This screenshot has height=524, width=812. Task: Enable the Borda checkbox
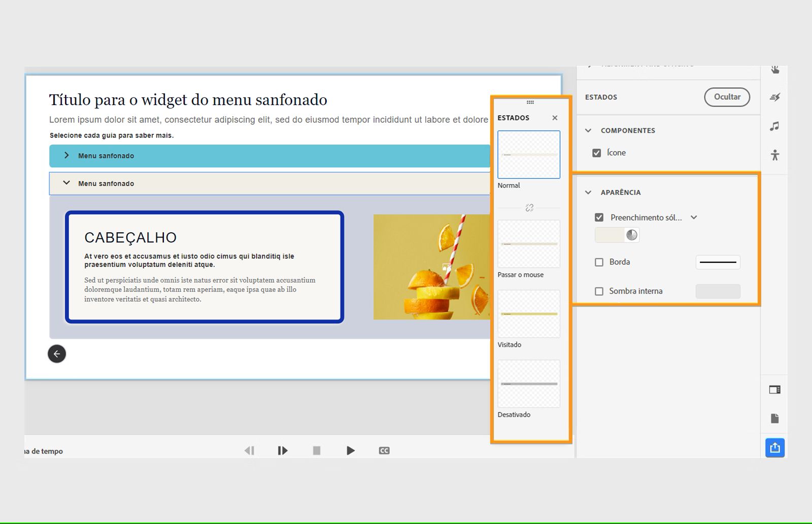click(599, 262)
